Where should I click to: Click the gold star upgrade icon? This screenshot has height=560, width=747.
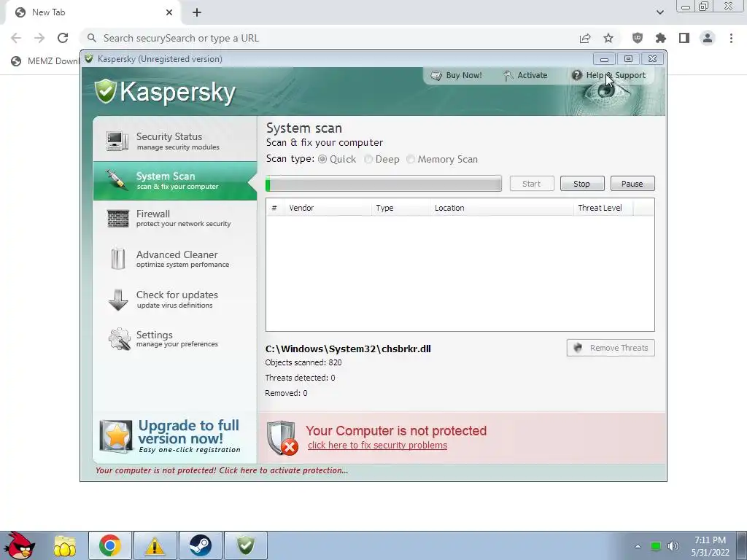pos(116,436)
